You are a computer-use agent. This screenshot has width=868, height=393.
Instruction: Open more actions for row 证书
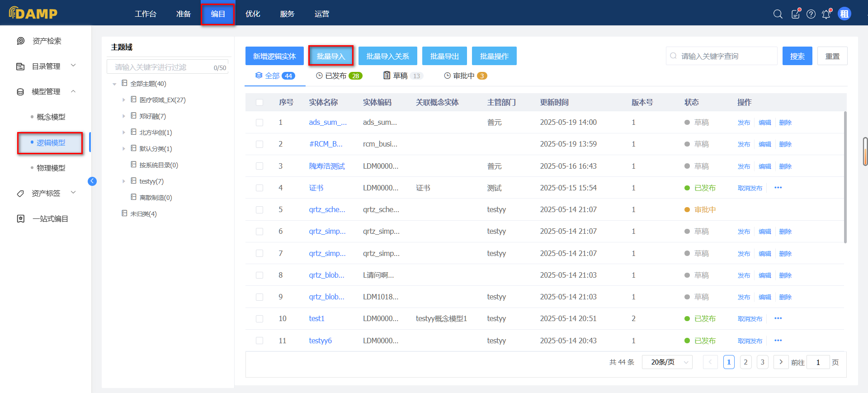click(778, 188)
